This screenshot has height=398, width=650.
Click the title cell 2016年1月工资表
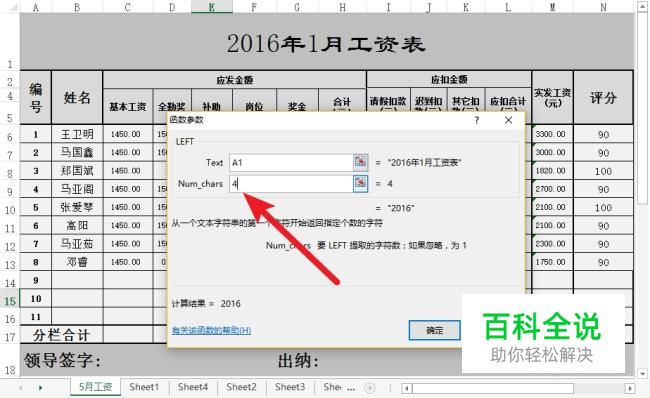click(x=326, y=43)
